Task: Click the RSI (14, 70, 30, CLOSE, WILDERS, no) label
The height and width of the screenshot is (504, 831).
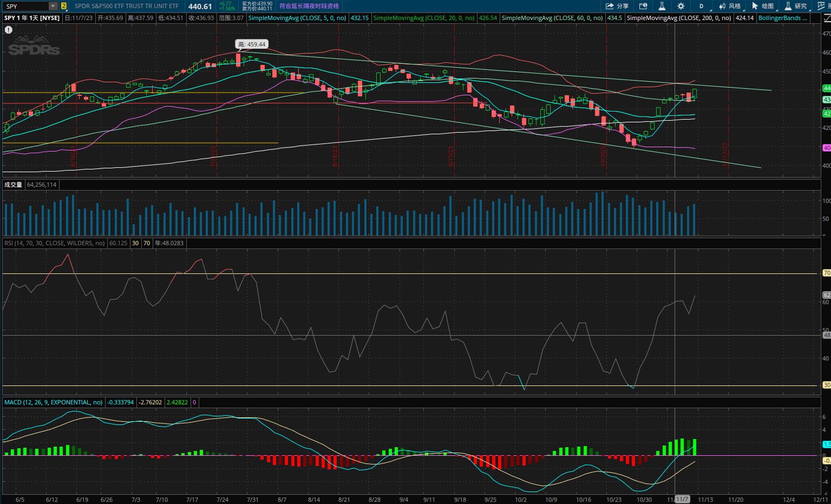Action: tap(55, 243)
